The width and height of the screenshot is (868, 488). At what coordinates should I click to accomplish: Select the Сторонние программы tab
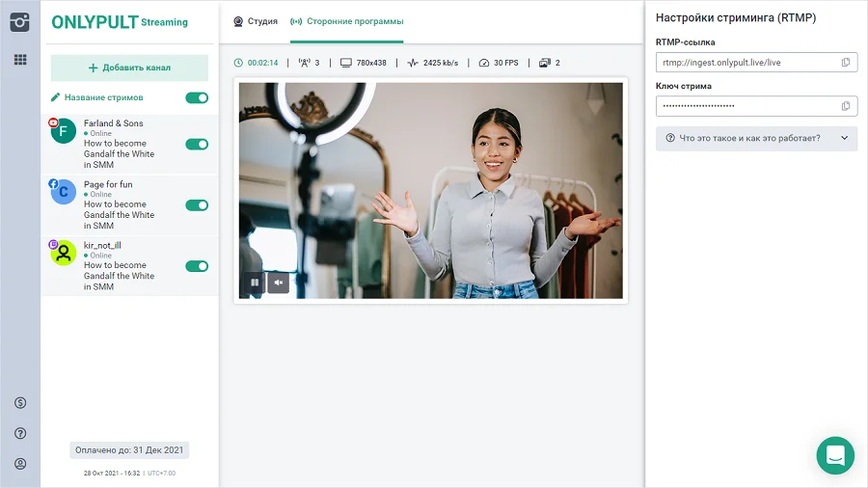(347, 21)
